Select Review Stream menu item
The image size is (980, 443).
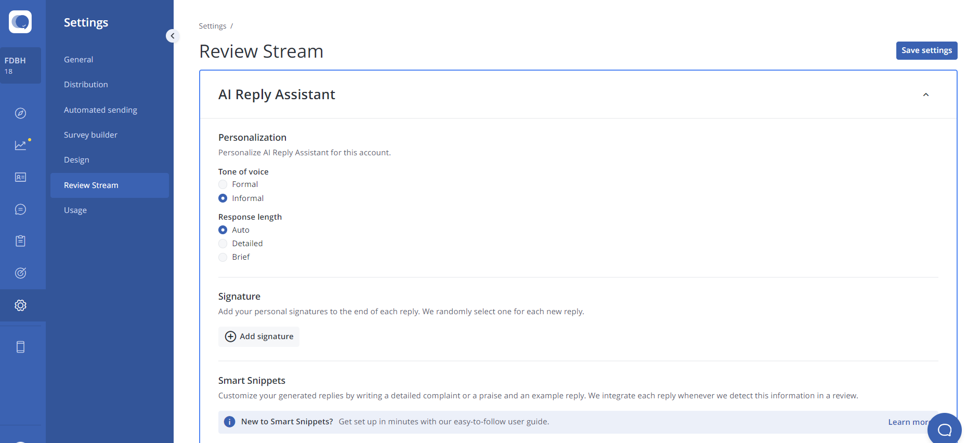[x=110, y=185]
